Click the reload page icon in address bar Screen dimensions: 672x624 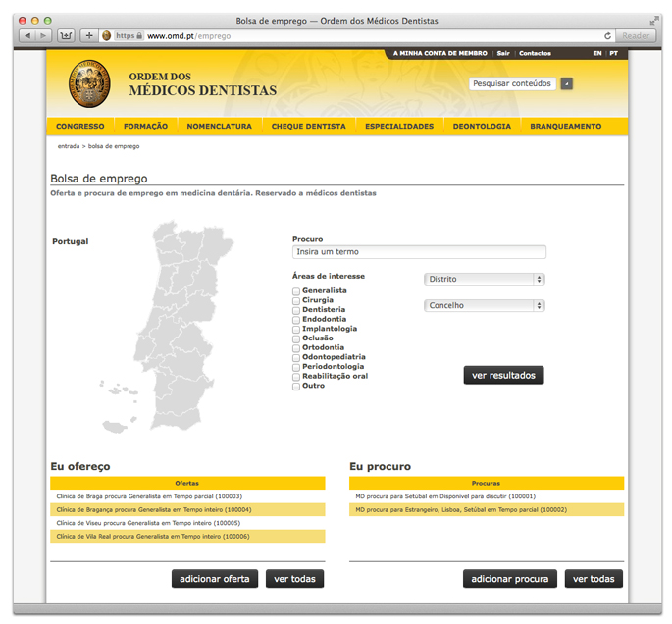(x=608, y=35)
